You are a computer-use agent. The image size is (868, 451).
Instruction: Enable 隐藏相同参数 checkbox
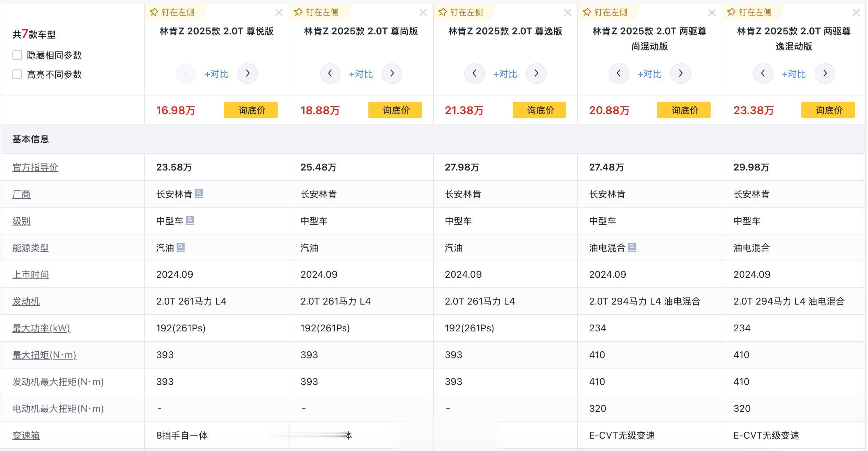17,55
